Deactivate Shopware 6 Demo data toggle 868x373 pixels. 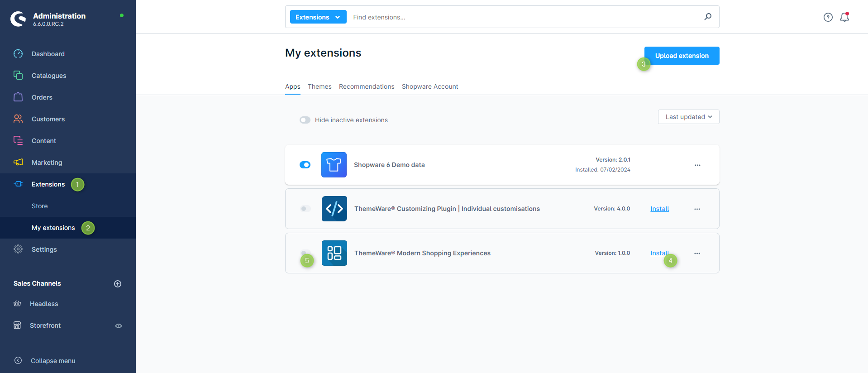tap(305, 165)
